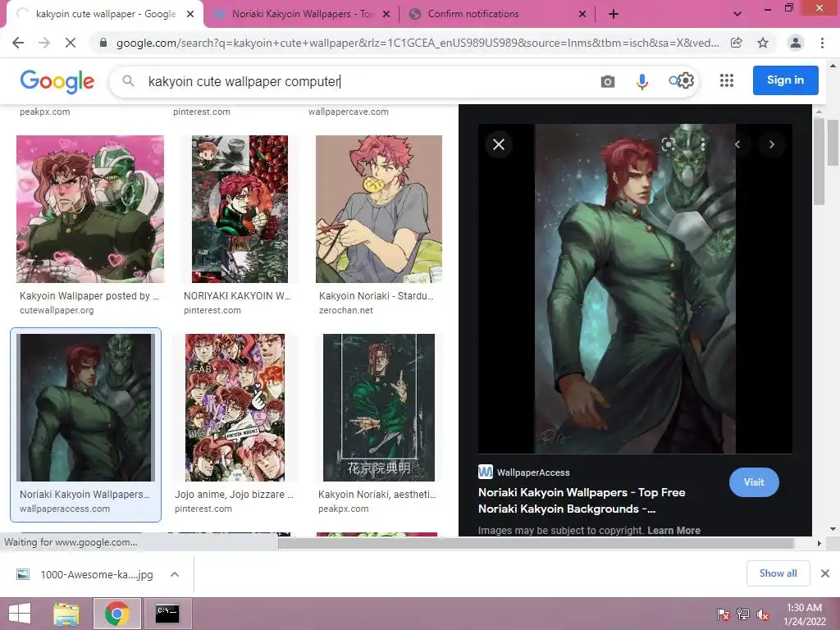Open Noriaki Kakyoin Wallpapers Top Free title link

pyautogui.click(x=582, y=500)
